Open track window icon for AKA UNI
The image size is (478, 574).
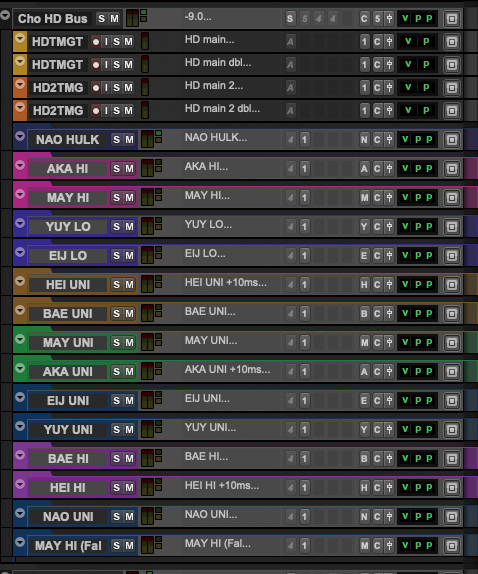pos(452,372)
